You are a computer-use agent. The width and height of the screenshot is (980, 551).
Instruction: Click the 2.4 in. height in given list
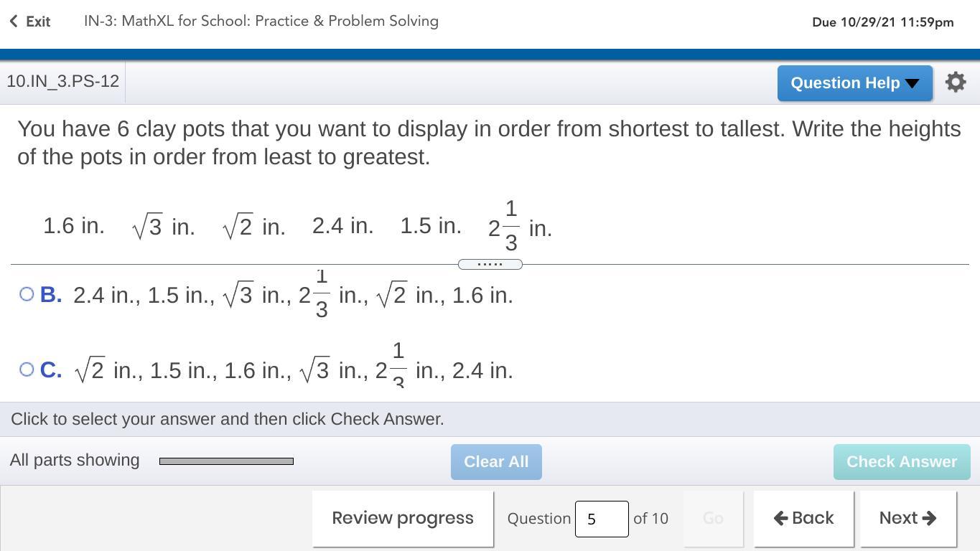pos(342,226)
